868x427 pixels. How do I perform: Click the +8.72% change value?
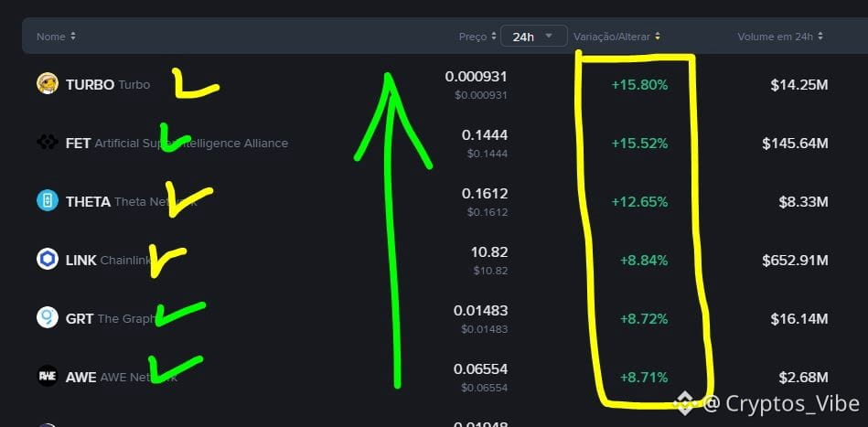[644, 319]
